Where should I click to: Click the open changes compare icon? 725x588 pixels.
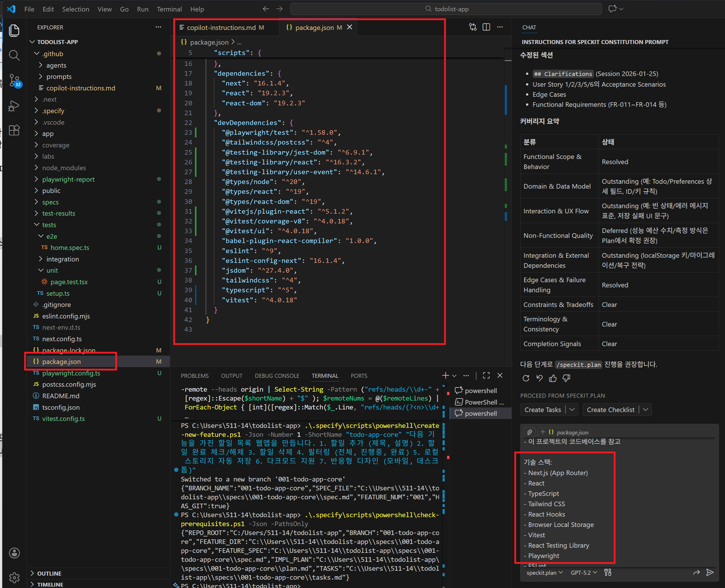pos(473,27)
